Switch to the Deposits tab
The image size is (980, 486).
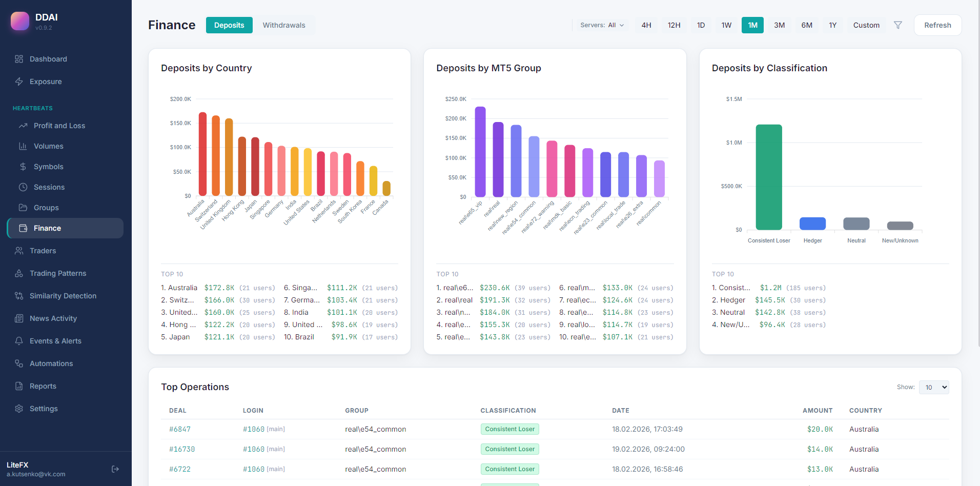229,25
